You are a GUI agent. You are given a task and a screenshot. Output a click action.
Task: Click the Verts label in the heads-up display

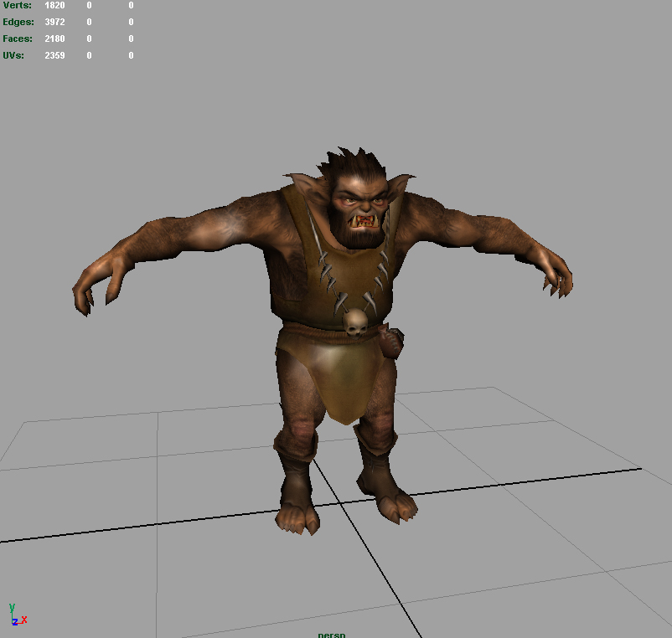[x=18, y=5]
